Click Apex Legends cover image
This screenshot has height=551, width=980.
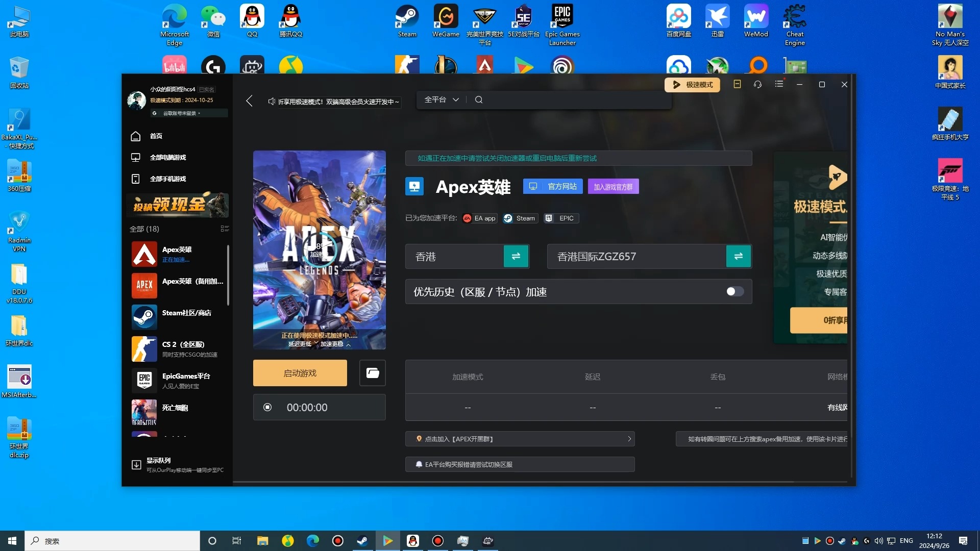[x=320, y=249]
